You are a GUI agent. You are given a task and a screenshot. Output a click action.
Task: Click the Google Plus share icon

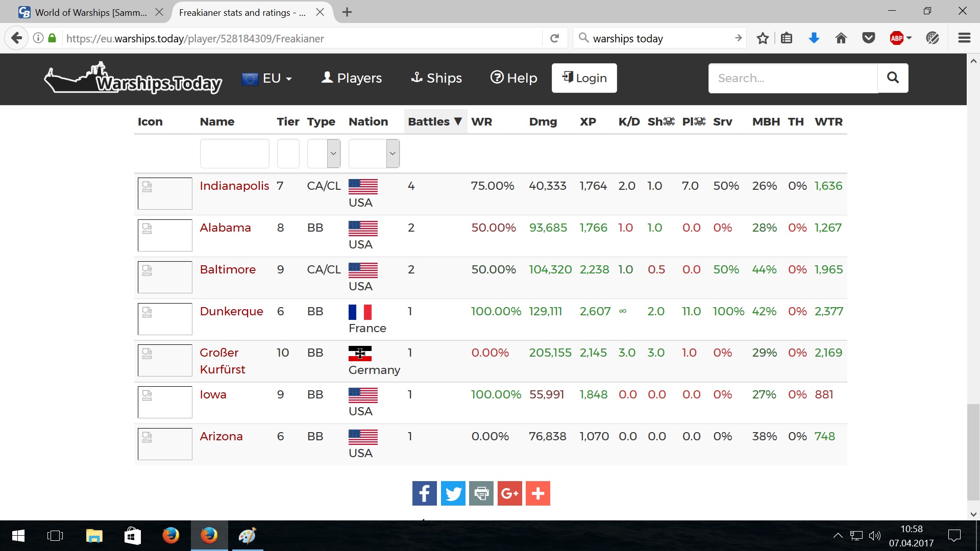point(509,493)
